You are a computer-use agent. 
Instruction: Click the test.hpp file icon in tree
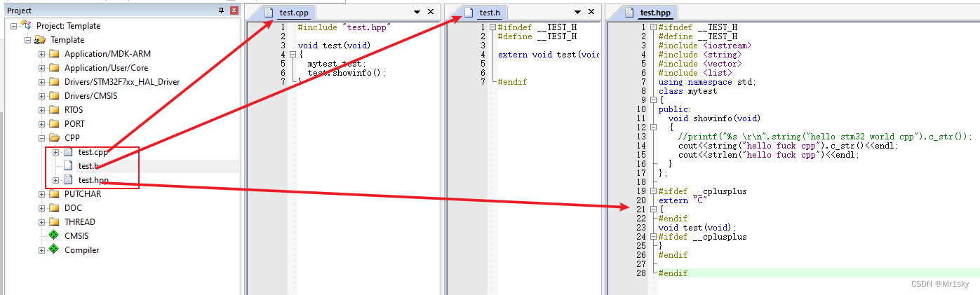point(68,180)
